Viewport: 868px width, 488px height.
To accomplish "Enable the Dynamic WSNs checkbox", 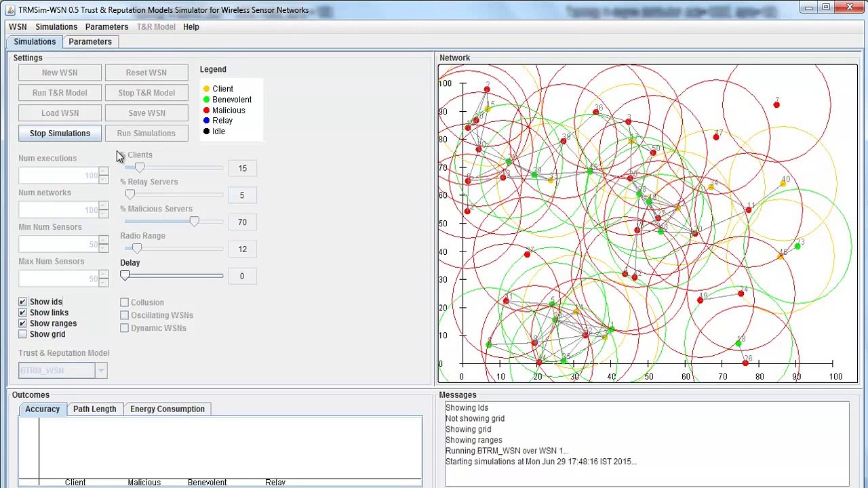I will (124, 328).
